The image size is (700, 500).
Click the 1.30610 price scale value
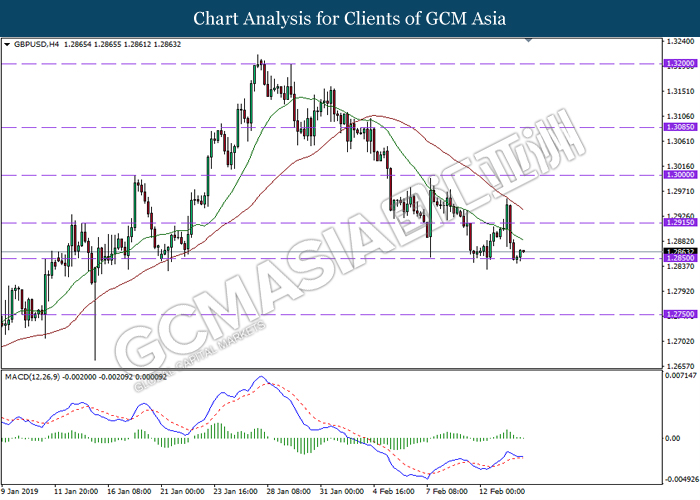tap(681, 142)
